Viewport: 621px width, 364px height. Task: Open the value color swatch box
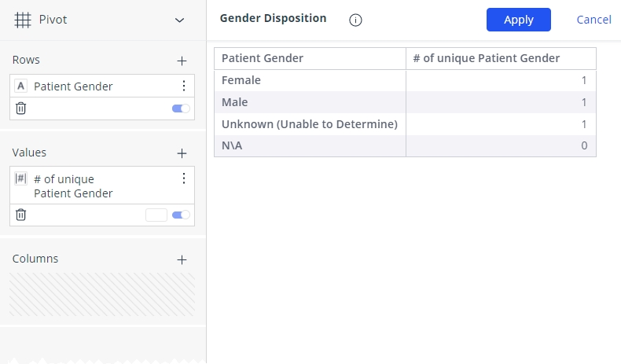coord(156,215)
